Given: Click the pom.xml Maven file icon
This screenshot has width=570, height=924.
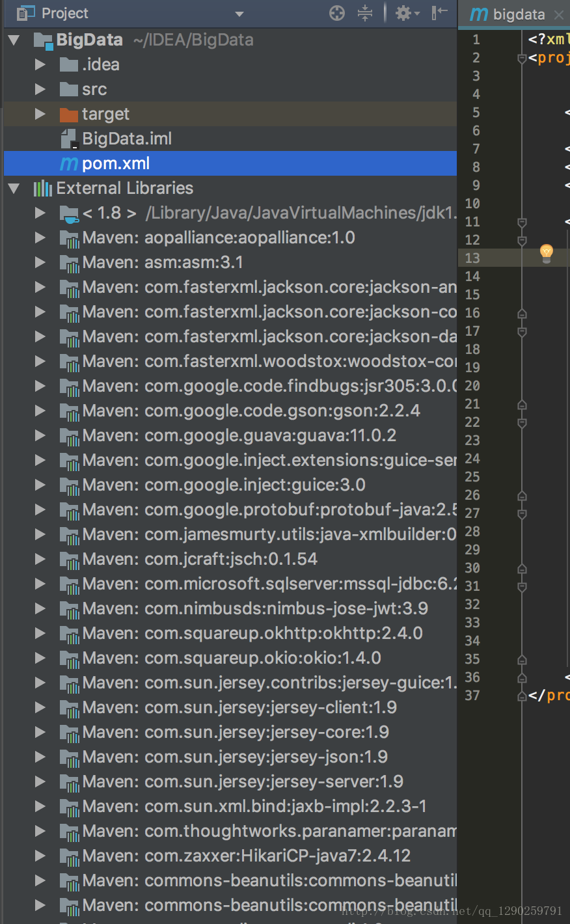Looking at the screenshot, I should [69, 163].
